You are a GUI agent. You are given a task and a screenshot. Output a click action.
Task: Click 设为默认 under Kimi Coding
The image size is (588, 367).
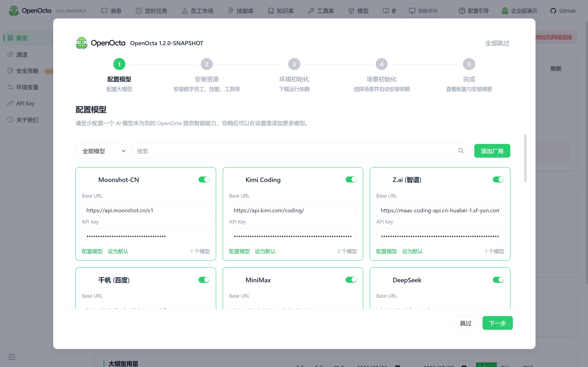click(265, 251)
